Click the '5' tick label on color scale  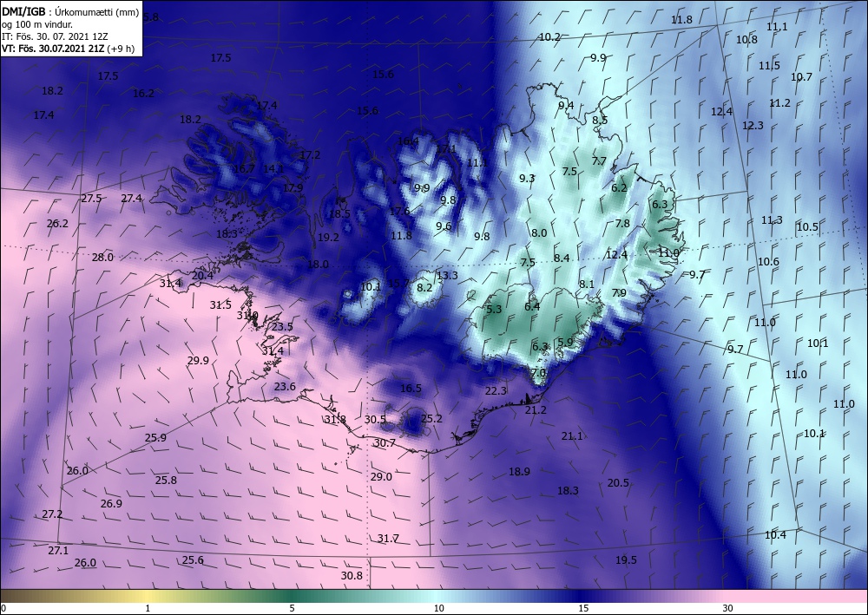tap(292, 608)
